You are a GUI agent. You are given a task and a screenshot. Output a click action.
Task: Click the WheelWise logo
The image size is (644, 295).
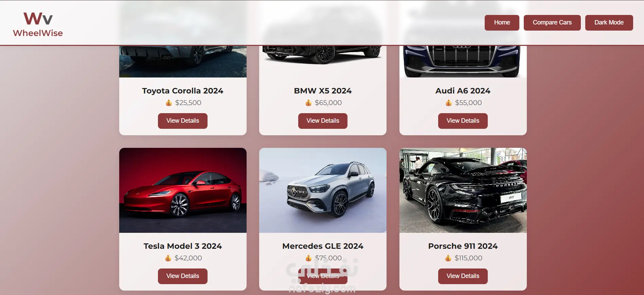tap(38, 24)
